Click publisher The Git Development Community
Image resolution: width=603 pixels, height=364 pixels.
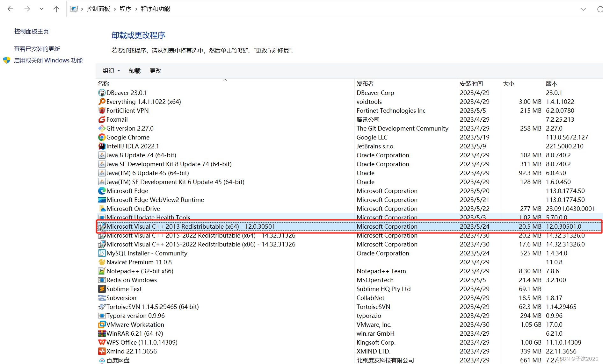point(403,128)
